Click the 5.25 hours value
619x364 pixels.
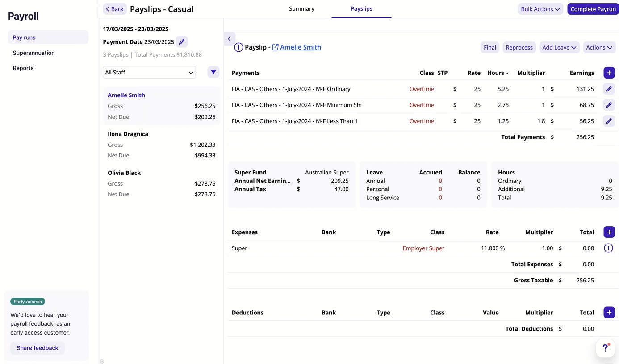[x=503, y=89]
